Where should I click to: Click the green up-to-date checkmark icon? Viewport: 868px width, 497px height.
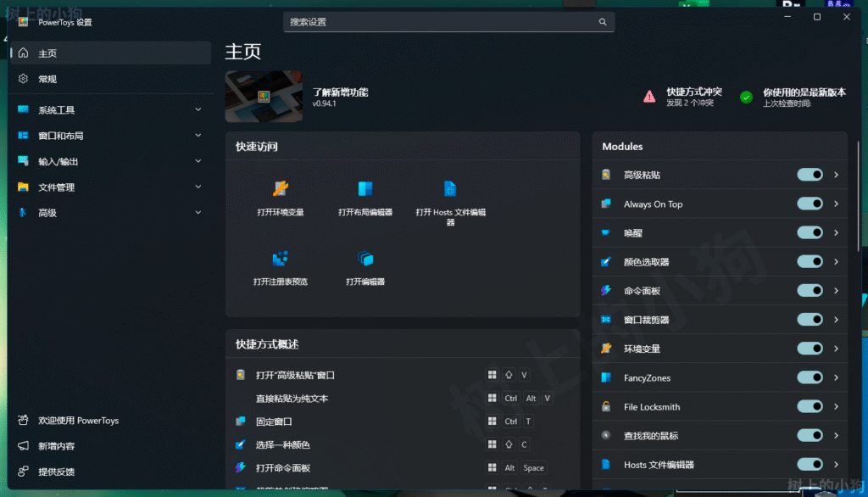746,98
